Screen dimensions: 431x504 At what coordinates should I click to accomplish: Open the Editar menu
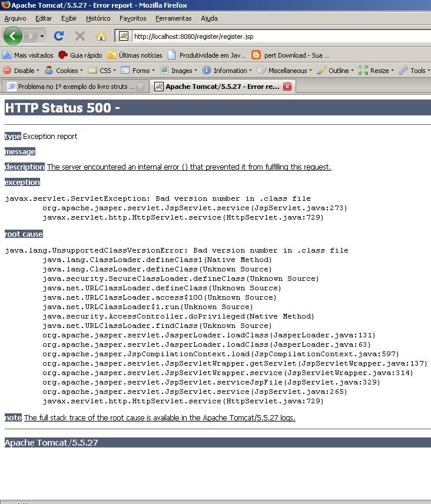tap(44, 18)
